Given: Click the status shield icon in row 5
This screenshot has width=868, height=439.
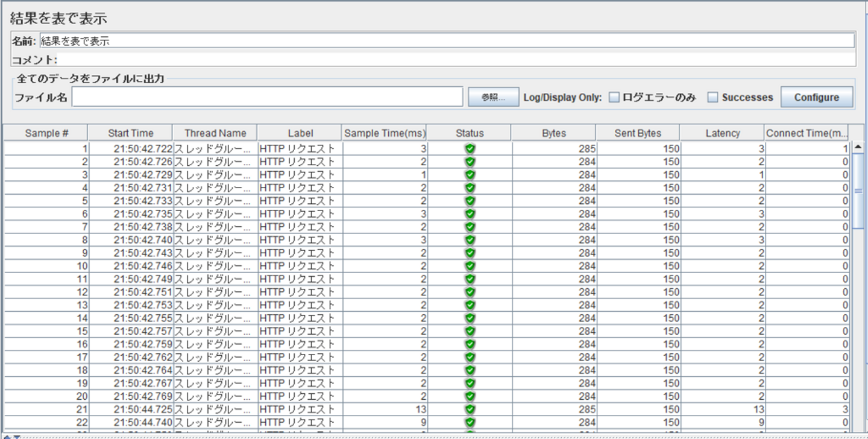Looking at the screenshot, I should [470, 201].
